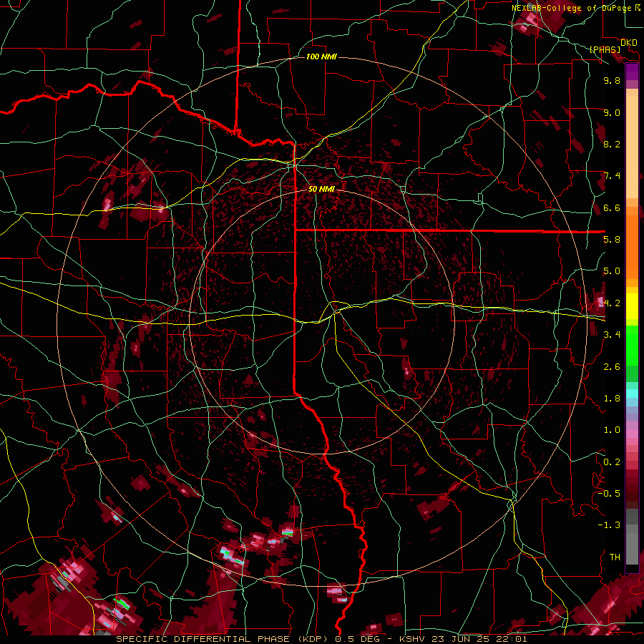644x644 pixels.
Task: Select the 5.0 scale value
Action: click(x=612, y=271)
